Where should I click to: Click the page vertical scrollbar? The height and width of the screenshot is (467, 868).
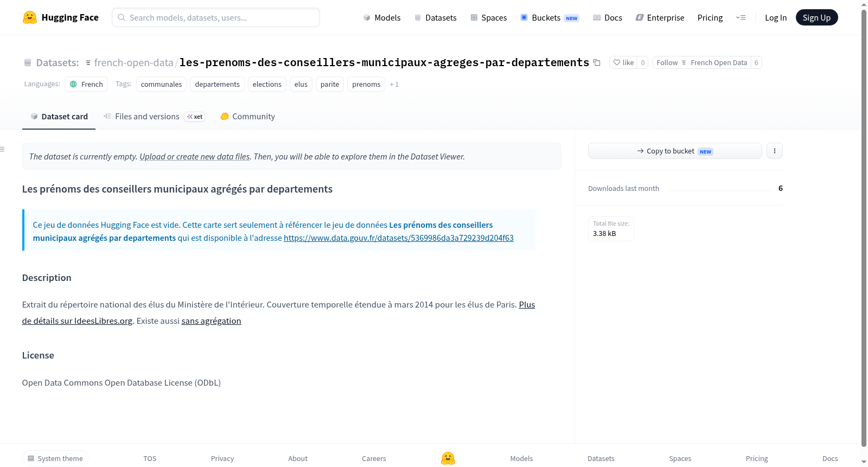(864, 228)
